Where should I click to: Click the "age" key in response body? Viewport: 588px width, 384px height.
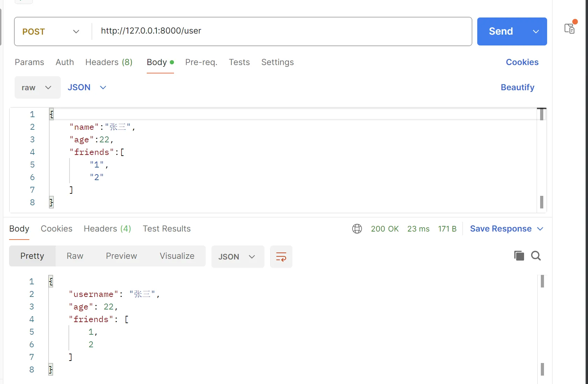pyautogui.click(x=81, y=307)
